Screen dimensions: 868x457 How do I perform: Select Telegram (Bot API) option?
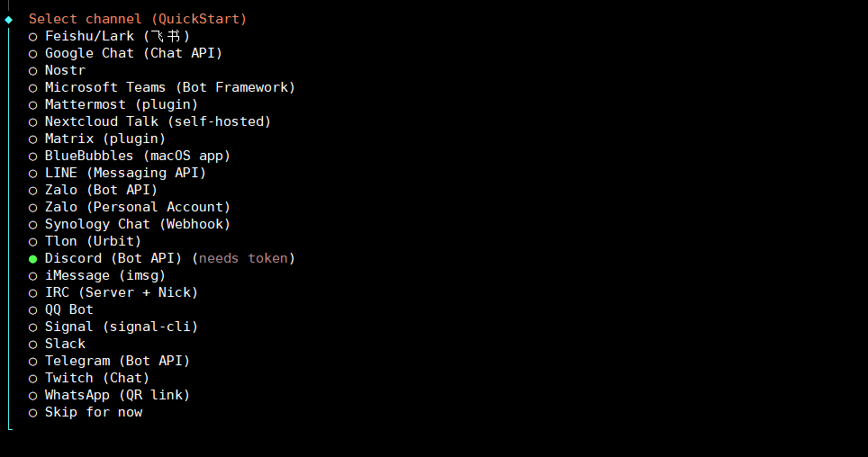117,361
